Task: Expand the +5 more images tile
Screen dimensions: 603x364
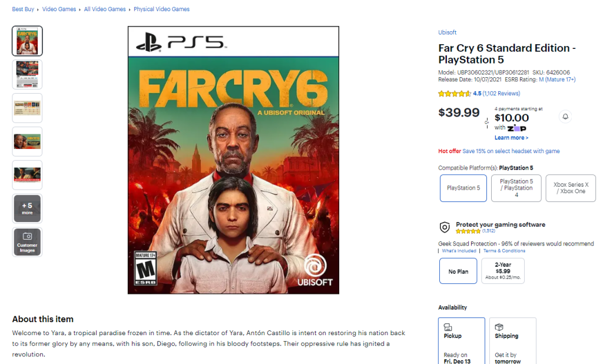Action: (x=27, y=209)
